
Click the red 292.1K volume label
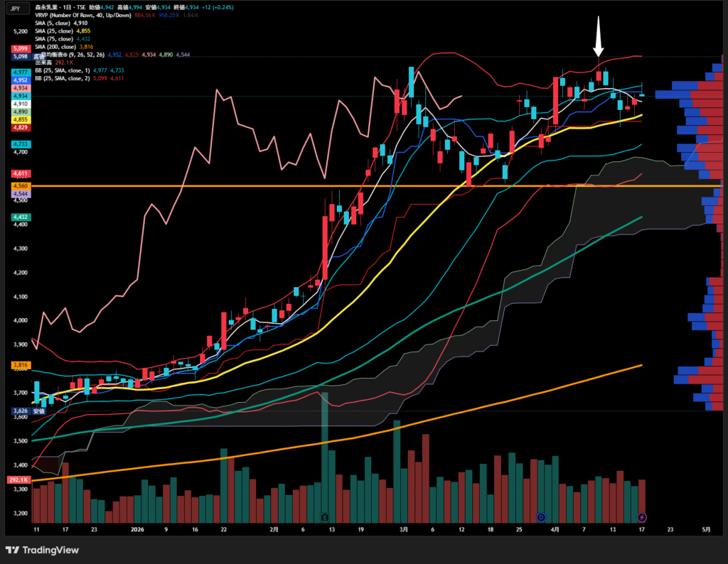coord(18,480)
